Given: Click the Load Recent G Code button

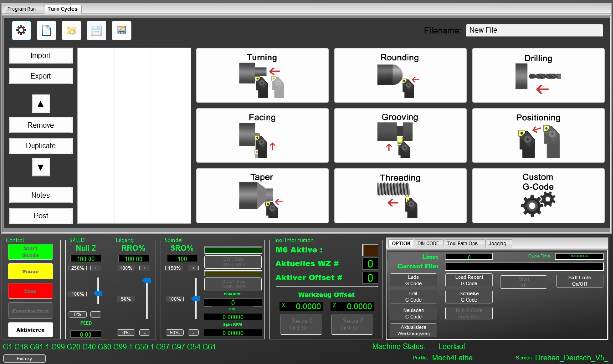Looking at the screenshot, I should (x=469, y=280).
